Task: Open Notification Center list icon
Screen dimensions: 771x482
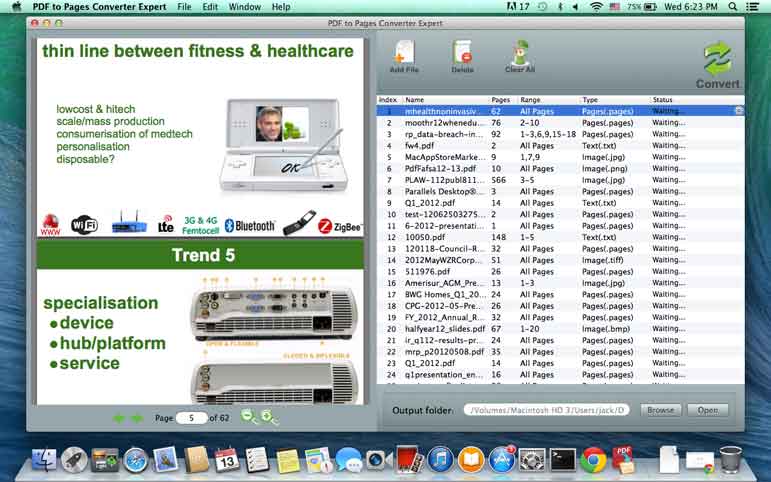Action: coord(752,7)
